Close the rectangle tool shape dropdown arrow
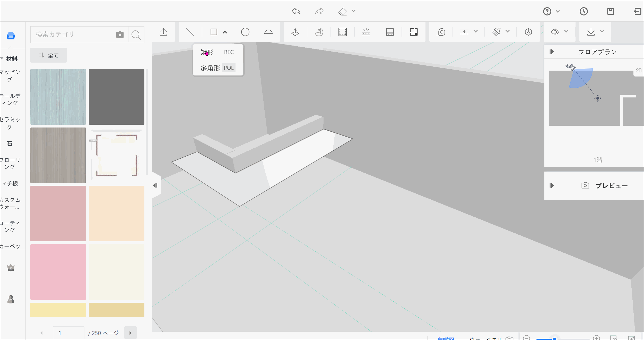The width and height of the screenshot is (644, 340). click(225, 32)
